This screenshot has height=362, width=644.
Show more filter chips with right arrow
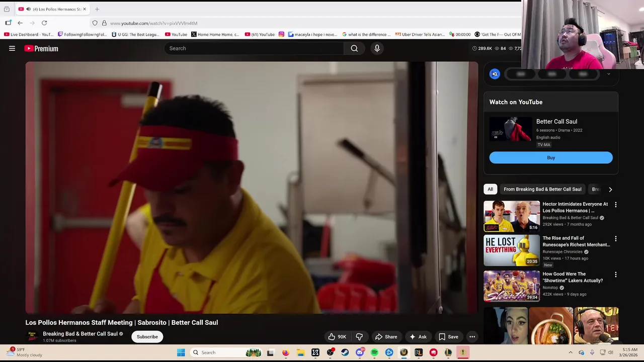(x=610, y=190)
